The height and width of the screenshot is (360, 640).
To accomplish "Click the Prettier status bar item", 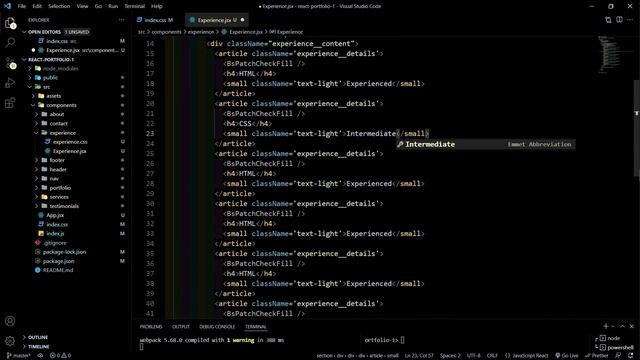I will [597, 356].
